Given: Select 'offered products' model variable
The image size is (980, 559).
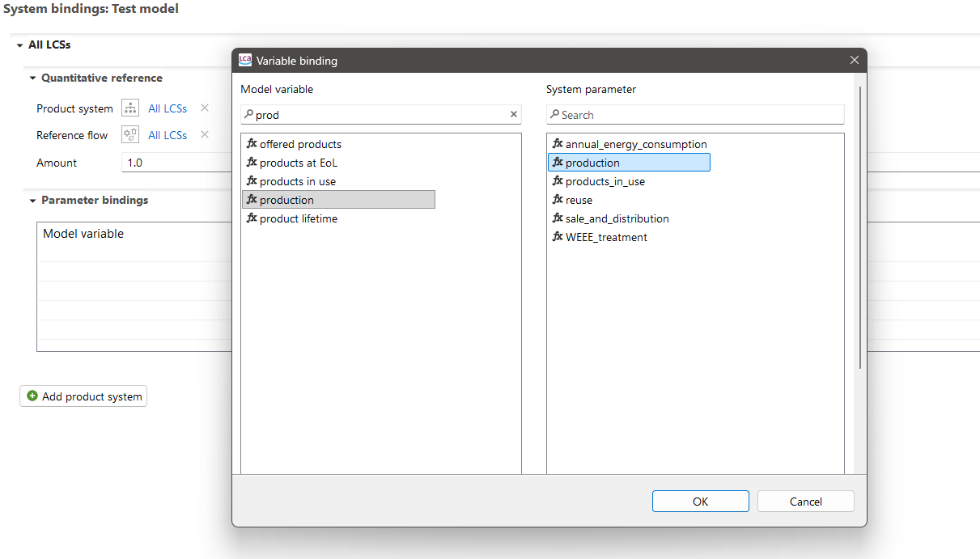Looking at the screenshot, I should pyautogui.click(x=300, y=145).
